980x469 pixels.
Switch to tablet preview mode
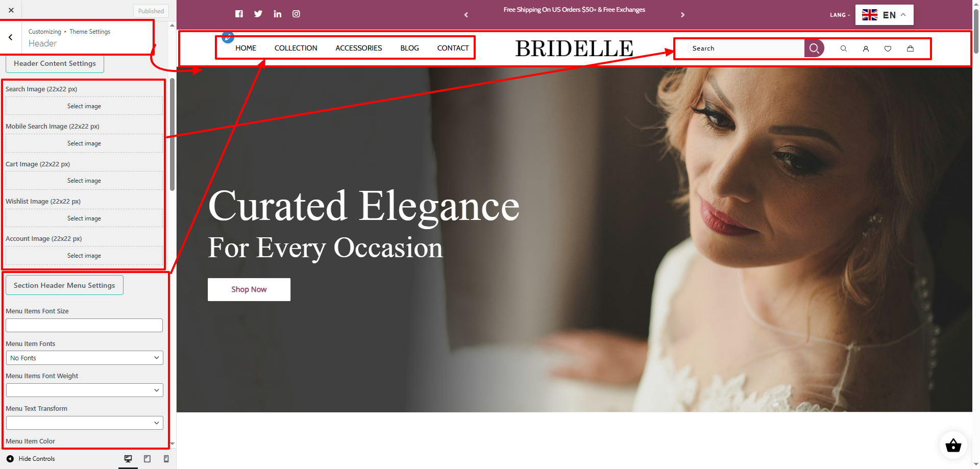pyautogui.click(x=147, y=459)
